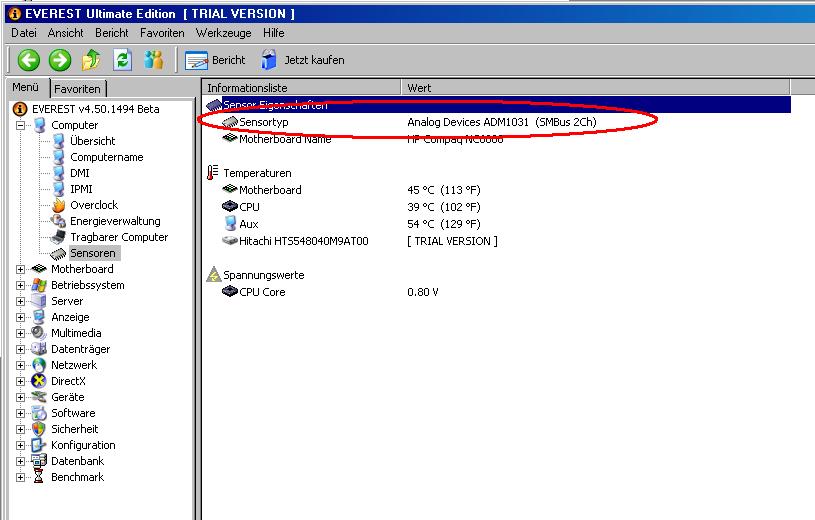Click the Netzwerk globe icon
Viewport: 815px width, 520px height.
39,365
